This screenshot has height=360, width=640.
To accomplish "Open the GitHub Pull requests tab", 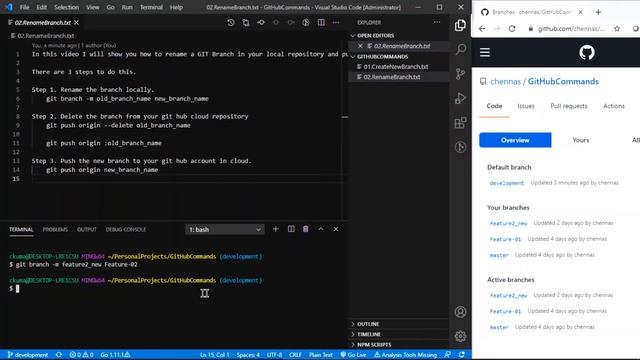I will pos(569,106).
